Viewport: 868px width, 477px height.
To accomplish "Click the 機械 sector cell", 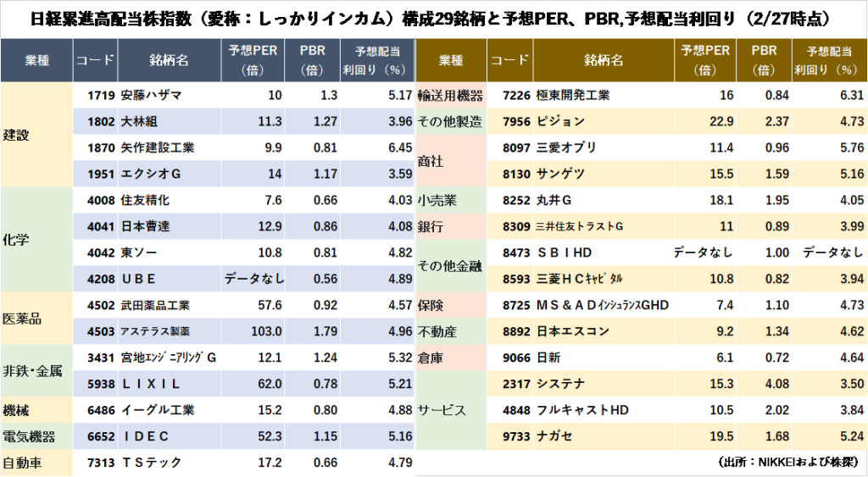I will 36,410.
